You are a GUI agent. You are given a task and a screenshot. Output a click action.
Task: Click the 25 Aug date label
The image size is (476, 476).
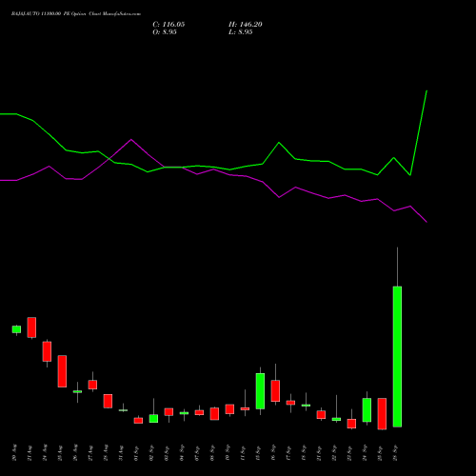tap(60, 452)
